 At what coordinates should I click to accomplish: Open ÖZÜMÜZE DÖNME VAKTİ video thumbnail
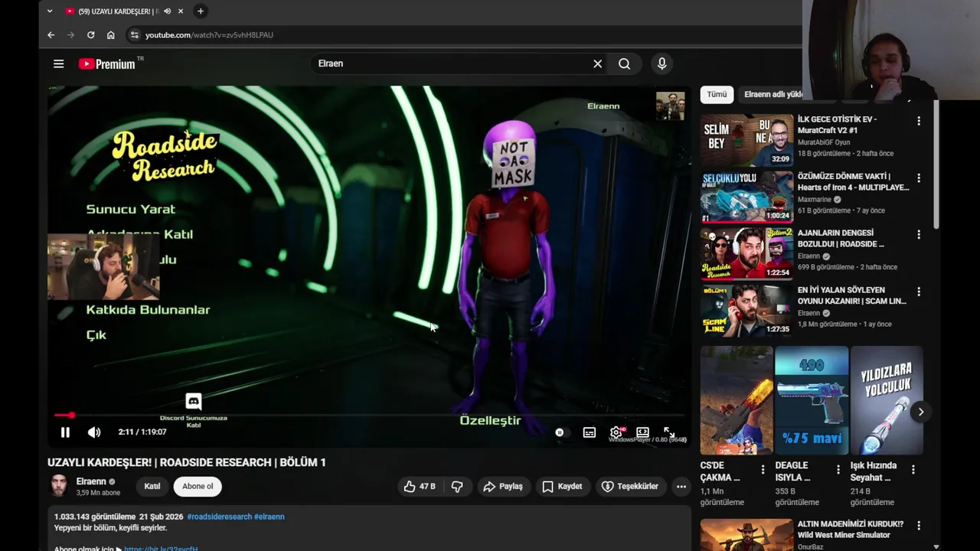[746, 197]
